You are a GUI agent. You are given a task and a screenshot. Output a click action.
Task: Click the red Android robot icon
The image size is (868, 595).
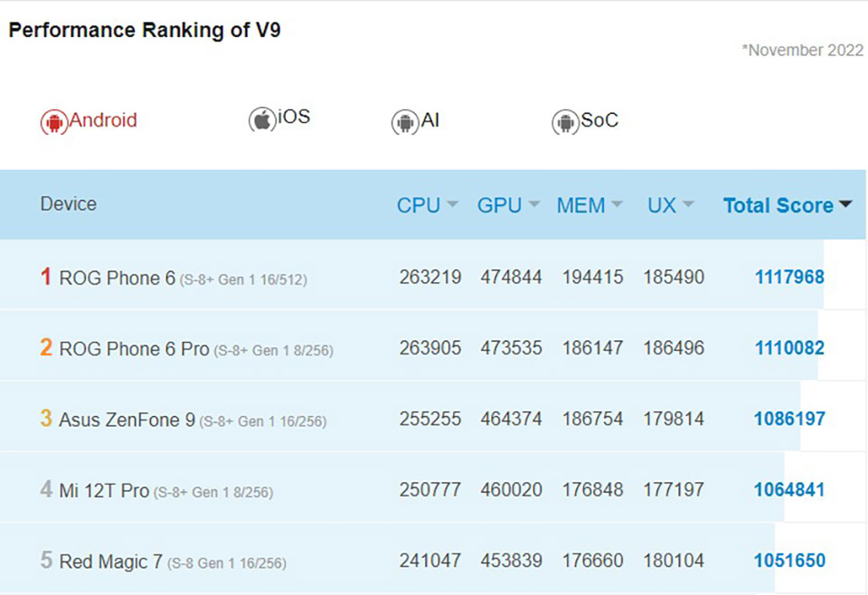click(53, 121)
